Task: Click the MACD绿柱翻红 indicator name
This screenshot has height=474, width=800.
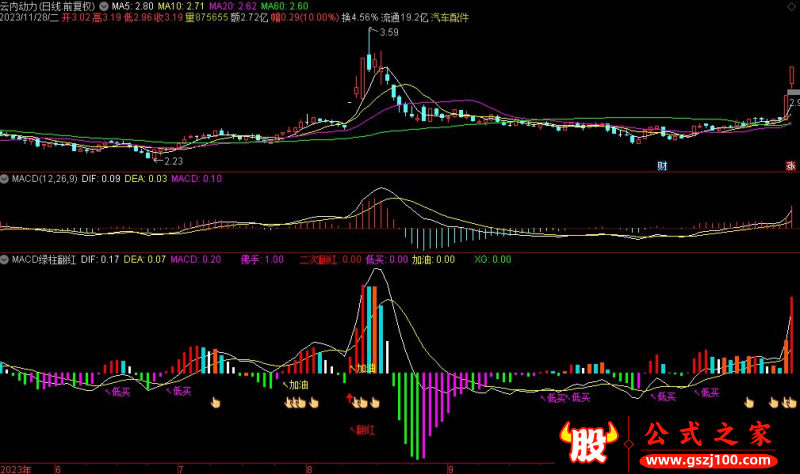Action: 44,259
